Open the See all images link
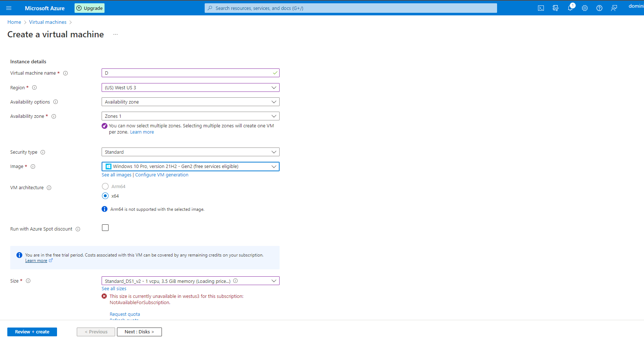Viewport: 644px width, 344px height. point(116,175)
